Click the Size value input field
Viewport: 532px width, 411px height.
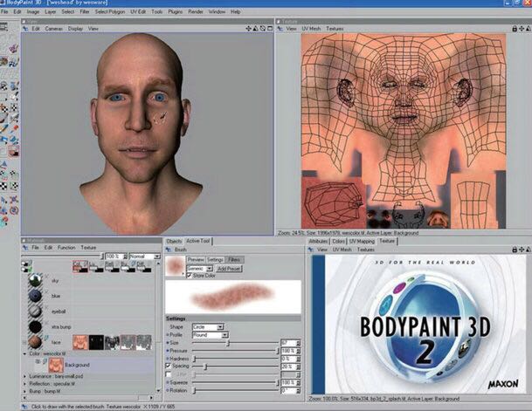[288, 343]
